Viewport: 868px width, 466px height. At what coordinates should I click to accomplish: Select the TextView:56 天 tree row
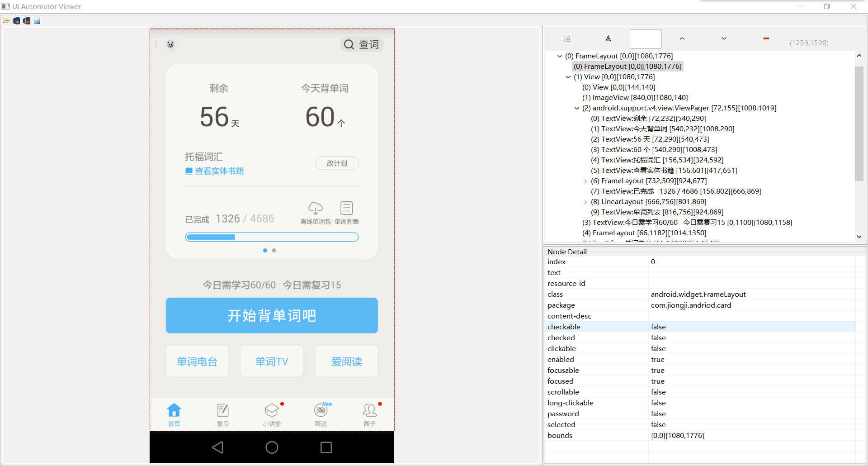pyautogui.click(x=650, y=139)
